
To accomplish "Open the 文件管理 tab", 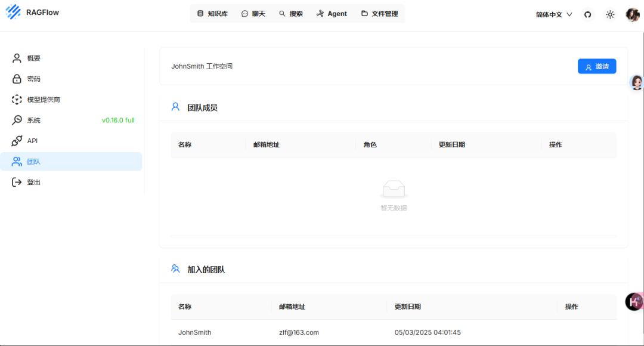I will 379,14.
